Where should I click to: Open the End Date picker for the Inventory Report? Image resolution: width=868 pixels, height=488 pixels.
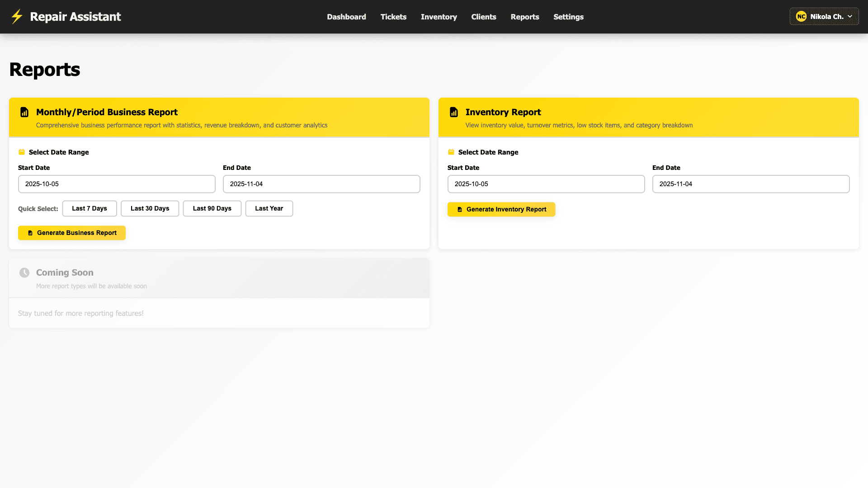pyautogui.click(x=750, y=184)
